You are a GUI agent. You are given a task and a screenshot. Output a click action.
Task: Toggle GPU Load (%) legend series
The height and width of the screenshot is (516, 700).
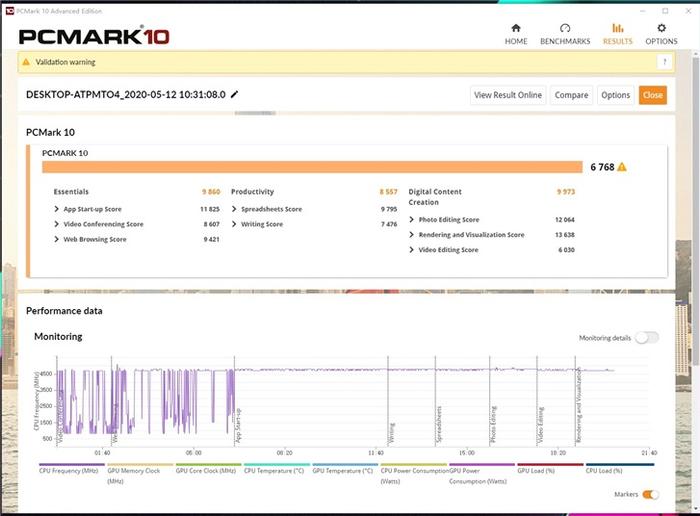click(550, 468)
